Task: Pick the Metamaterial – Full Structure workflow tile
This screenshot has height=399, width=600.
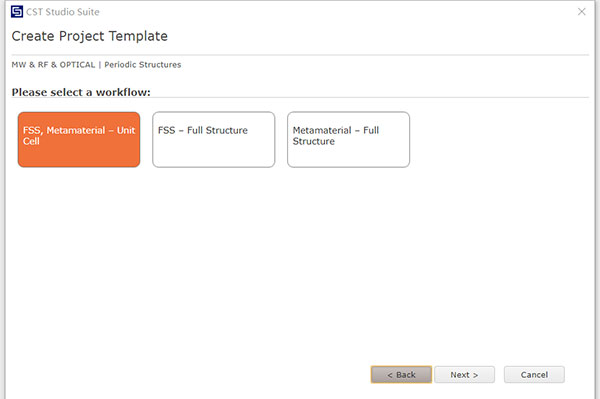Action: (x=348, y=140)
